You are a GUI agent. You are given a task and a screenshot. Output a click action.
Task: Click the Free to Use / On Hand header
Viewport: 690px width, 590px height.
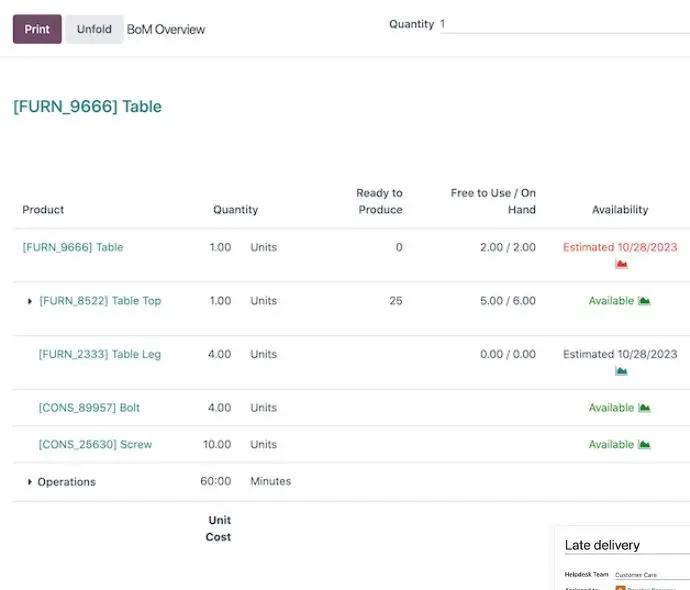tap(493, 202)
